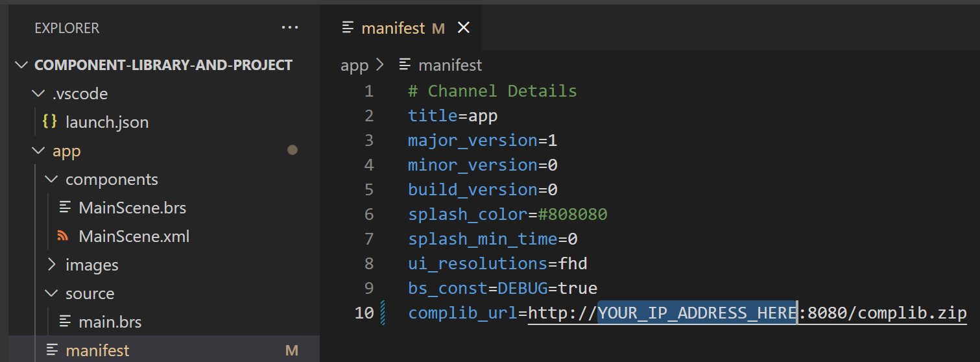Click the M status badge in Explorer

pyautogui.click(x=292, y=350)
